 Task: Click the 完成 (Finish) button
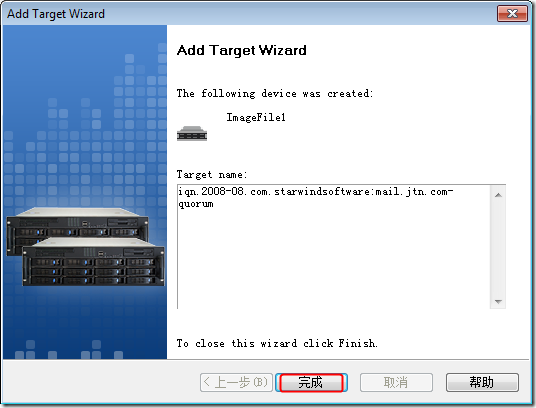pos(311,382)
